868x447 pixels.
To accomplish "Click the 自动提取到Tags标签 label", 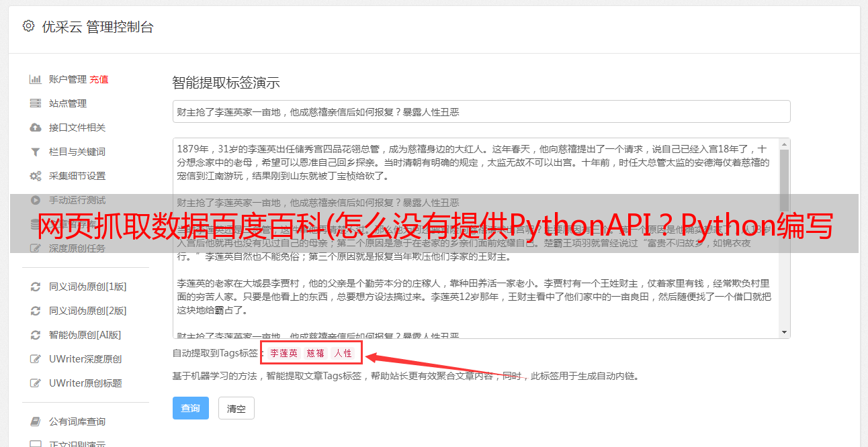I will tap(215, 353).
